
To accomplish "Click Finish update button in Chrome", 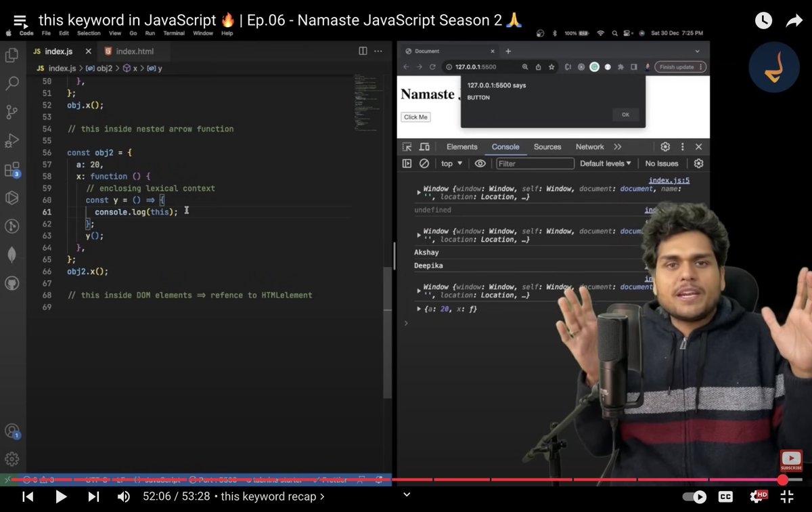I will point(680,67).
